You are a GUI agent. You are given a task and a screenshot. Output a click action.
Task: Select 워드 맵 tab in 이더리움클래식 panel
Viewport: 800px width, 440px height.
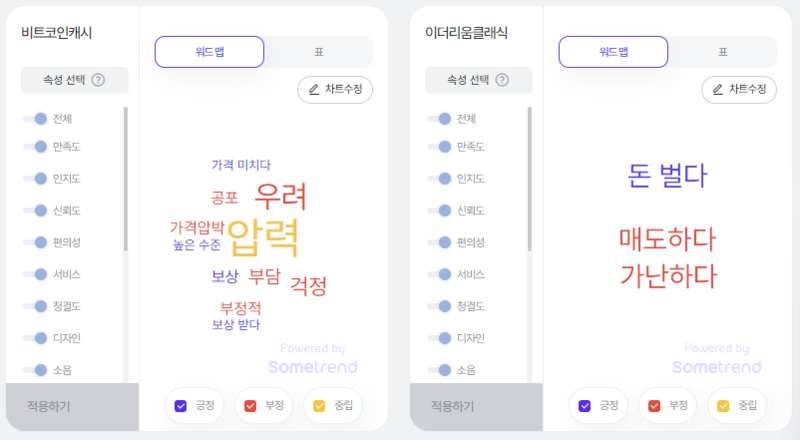(x=613, y=52)
